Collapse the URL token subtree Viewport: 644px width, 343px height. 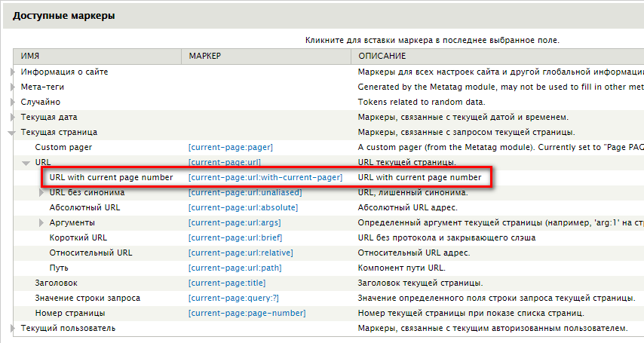[x=26, y=162]
